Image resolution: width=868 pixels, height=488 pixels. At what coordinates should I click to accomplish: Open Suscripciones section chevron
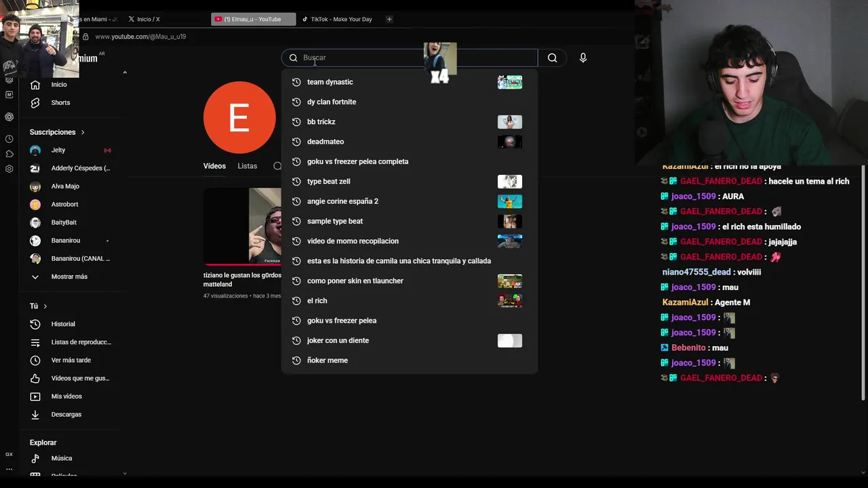[83, 132]
